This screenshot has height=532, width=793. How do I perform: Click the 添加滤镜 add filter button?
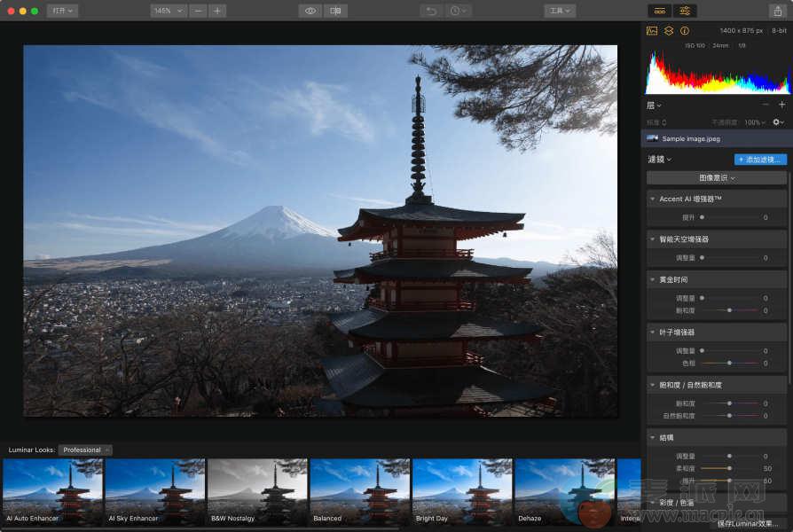(x=760, y=160)
